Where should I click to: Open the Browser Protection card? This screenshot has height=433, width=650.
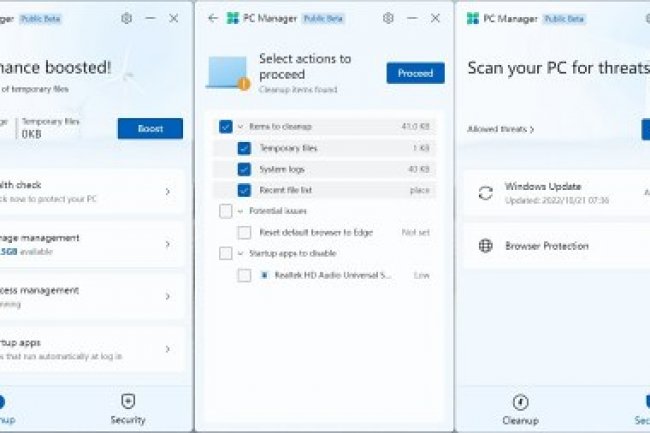click(x=556, y=246)
